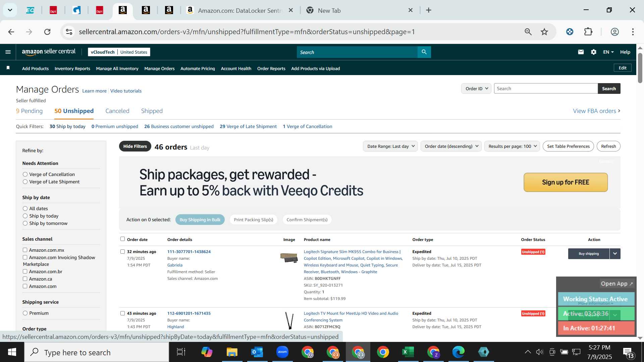Check the Amazon.com.mx sales channel box
This screenshot has width=644, height=362.
tap(25, 250)
